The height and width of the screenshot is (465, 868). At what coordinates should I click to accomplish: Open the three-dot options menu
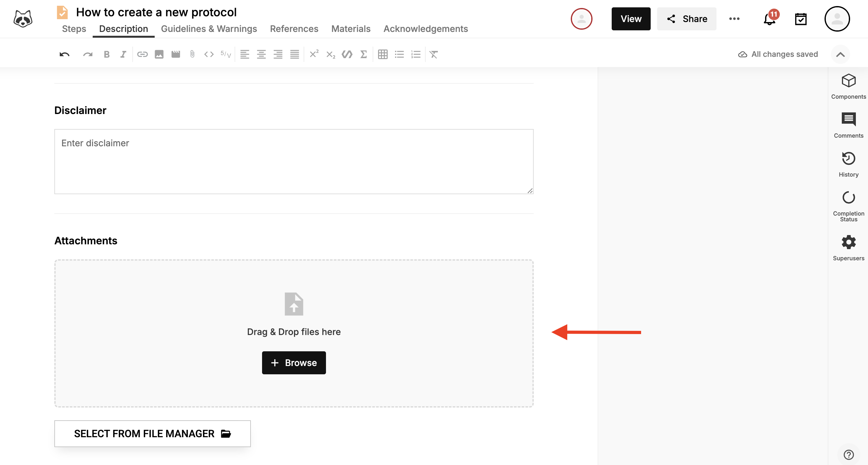tap(734, 19)
